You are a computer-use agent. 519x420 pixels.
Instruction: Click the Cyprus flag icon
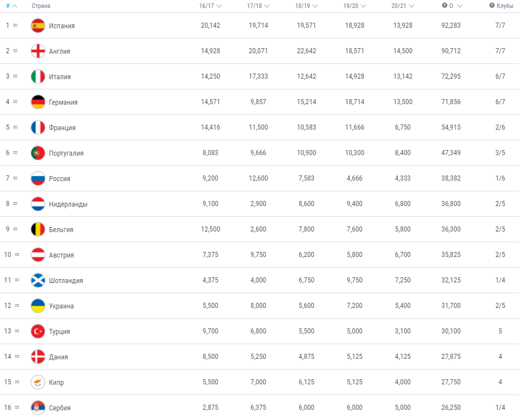coord(38,382)
